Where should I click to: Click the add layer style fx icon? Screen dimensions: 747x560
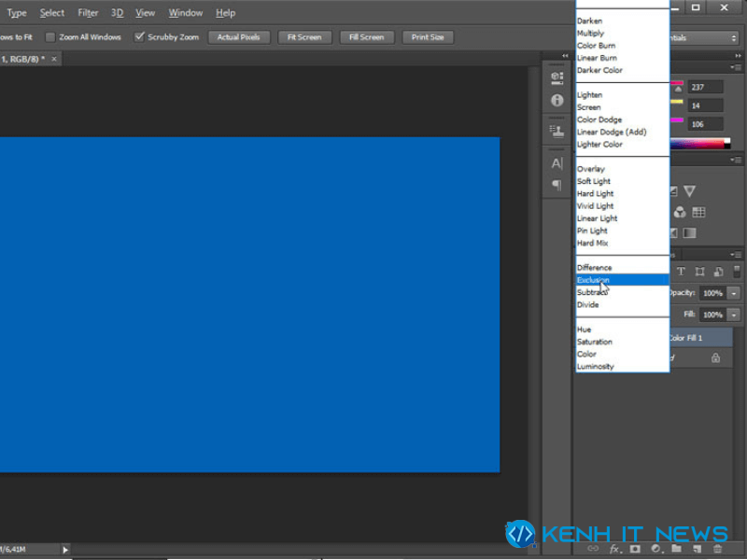615,549
